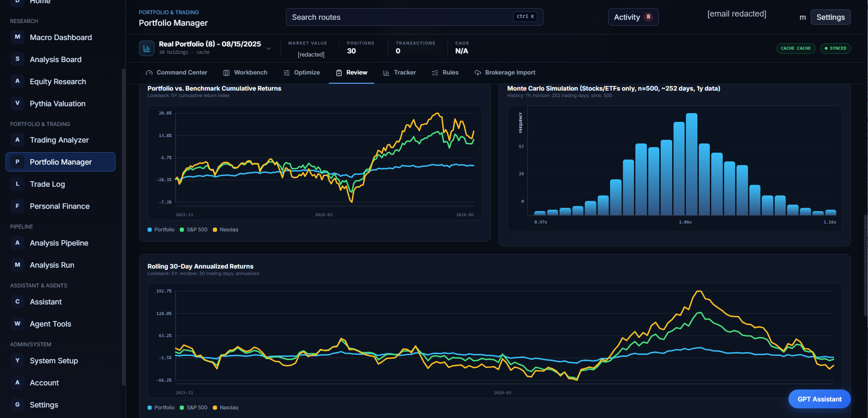Open the Activity button
This screenshot has width=868, height=418.
633,17
